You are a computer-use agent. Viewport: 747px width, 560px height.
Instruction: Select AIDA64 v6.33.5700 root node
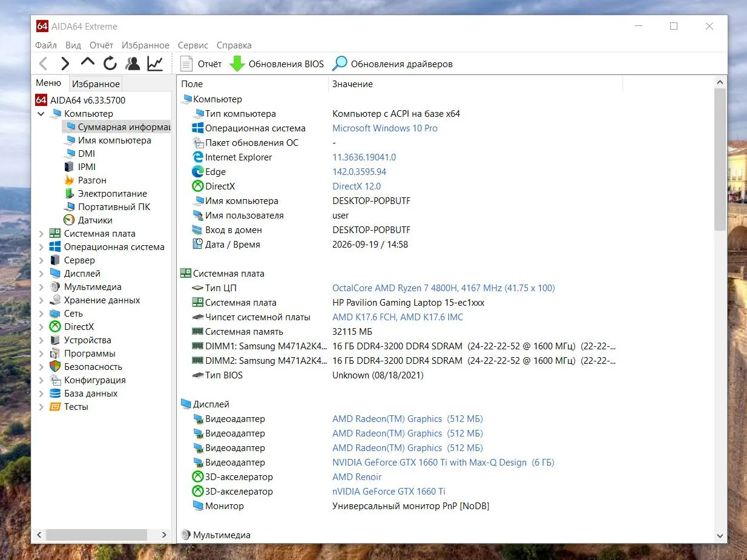click(80, 100)
